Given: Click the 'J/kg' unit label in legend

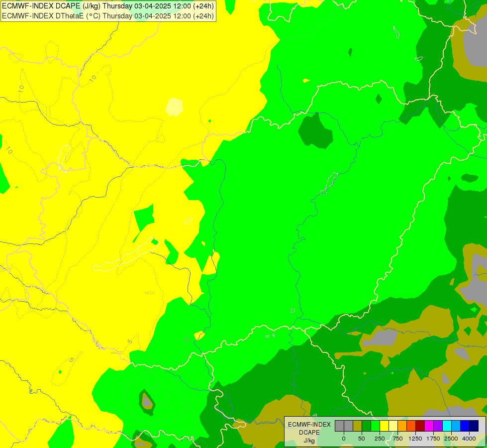Looking at the screenshot, I should (x=309, y=441).
